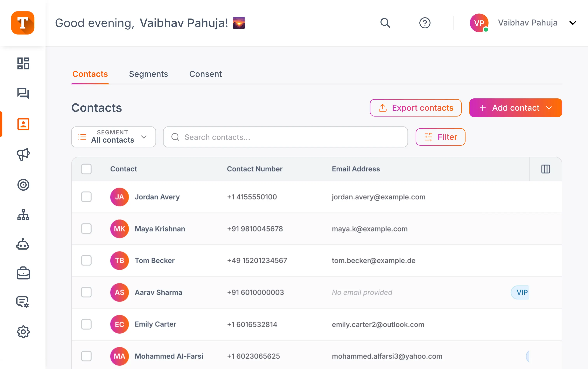Check the box for Emily Carter
588x369 pixels.
point(86,324)
